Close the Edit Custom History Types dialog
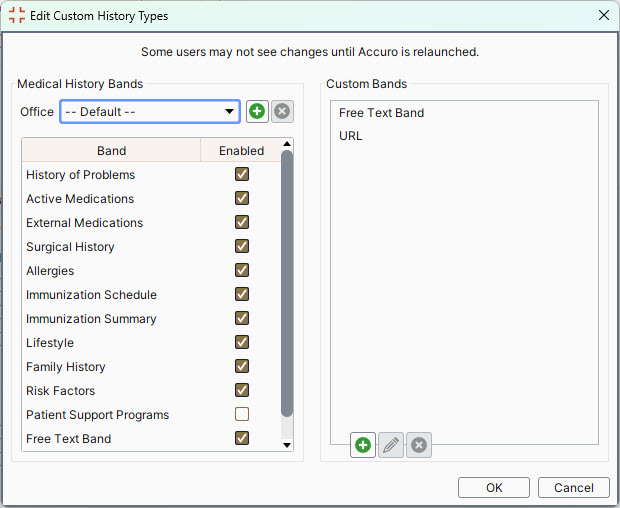 (x=603, y=16)
